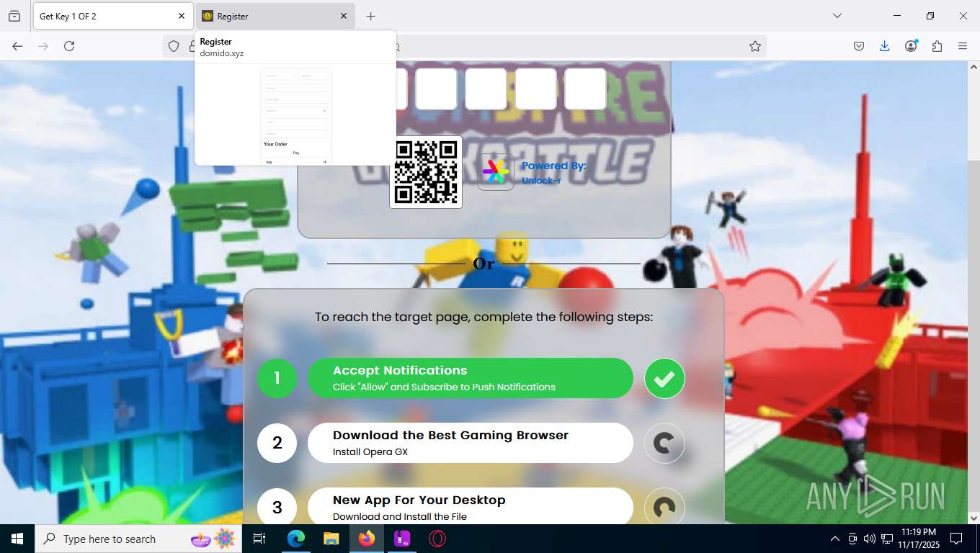This screenshot has width=980, height=553.
Task: Launch Microsoft Edge from taskbar
Action: (296, 539)
